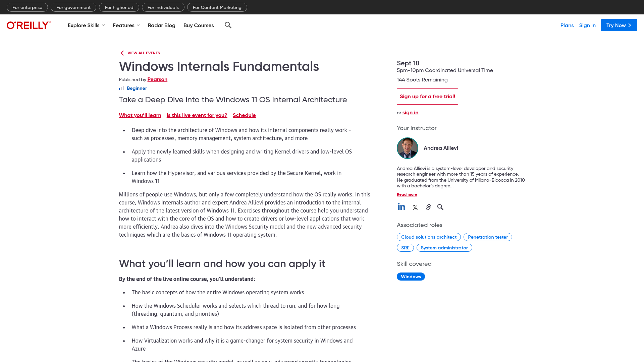Screen dimensions: 644x362
Task: Select the For individuals tab
Action: [163, 7]
